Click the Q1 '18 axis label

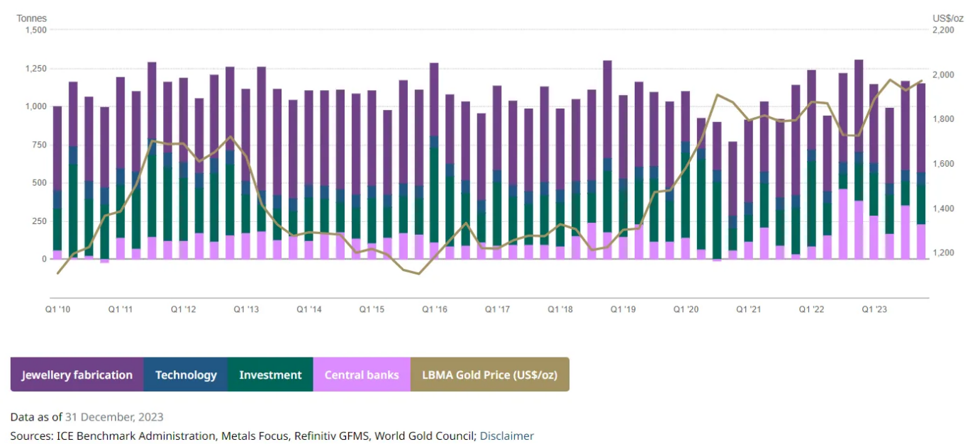[x=560, y=310]
